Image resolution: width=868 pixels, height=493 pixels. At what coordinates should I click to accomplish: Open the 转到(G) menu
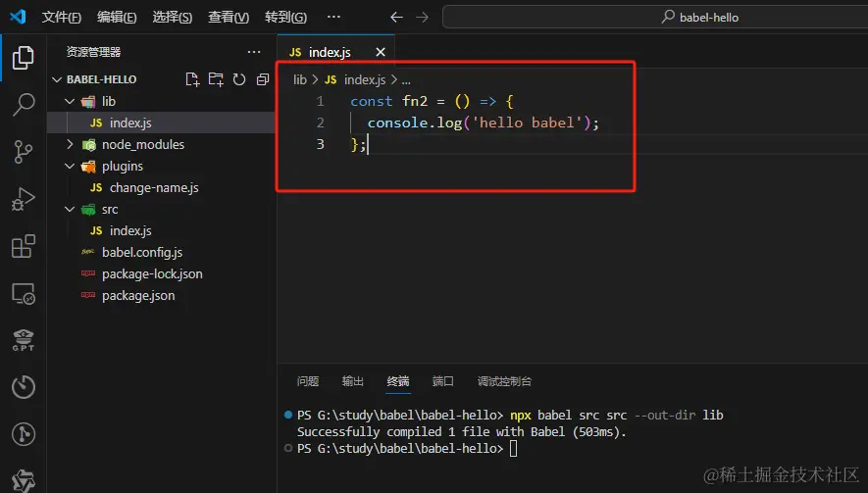pos(285,18)
